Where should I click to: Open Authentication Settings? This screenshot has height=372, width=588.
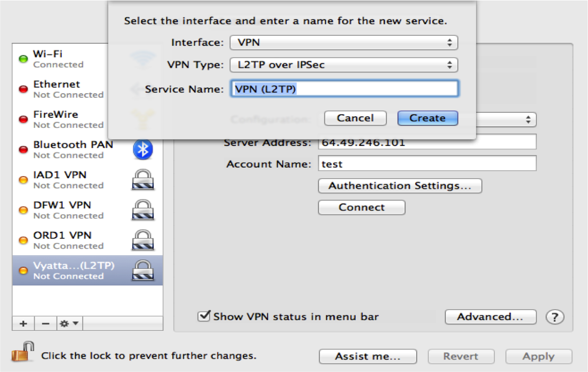400,186
